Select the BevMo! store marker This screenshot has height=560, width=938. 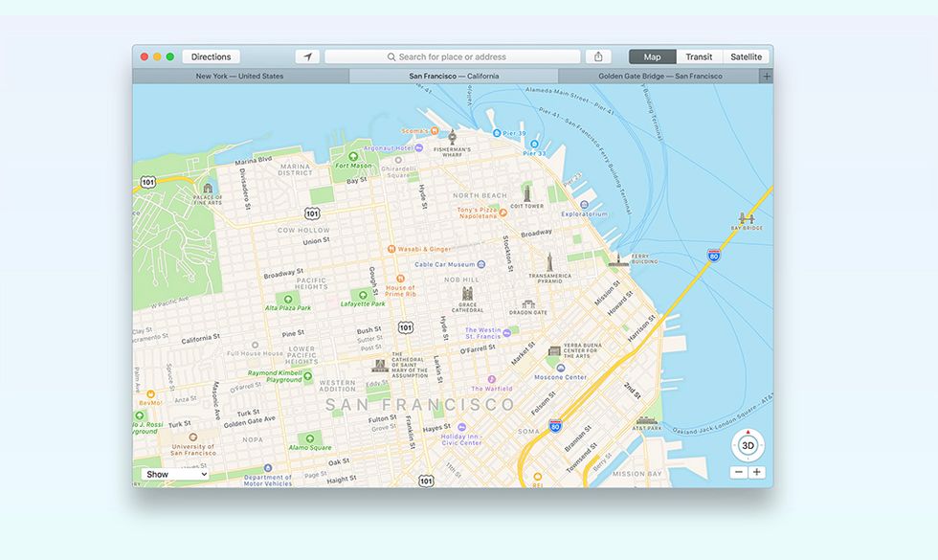point(151,394)
